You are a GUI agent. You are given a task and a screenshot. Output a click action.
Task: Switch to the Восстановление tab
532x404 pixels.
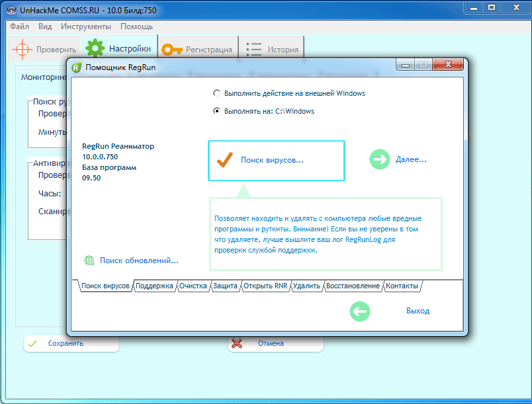353,286
